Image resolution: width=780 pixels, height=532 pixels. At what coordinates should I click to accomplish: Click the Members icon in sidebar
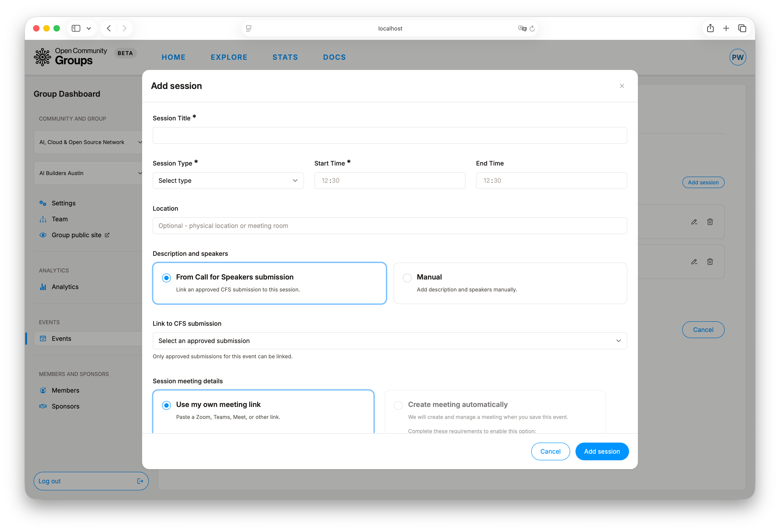click(x=43, y=390)
